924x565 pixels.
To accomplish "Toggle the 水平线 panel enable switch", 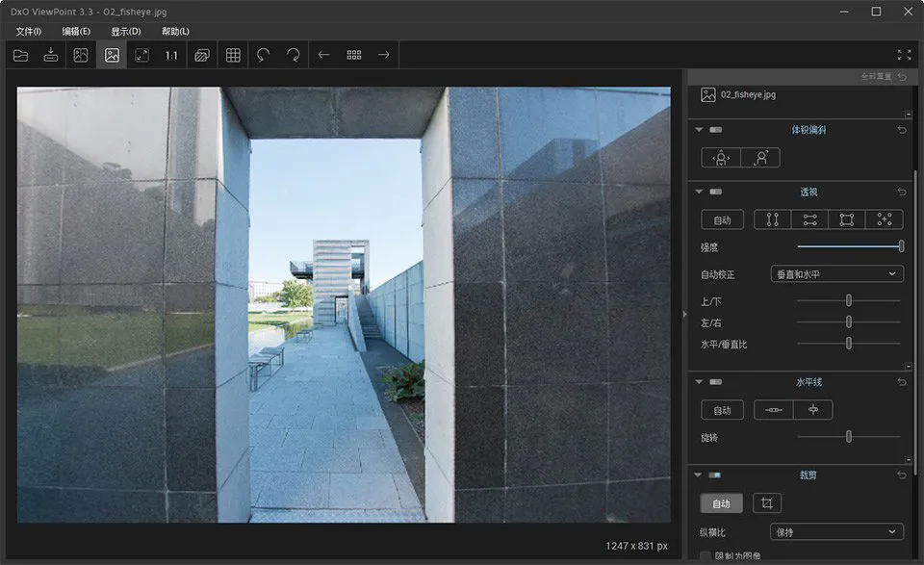I will tap(716, 382).
